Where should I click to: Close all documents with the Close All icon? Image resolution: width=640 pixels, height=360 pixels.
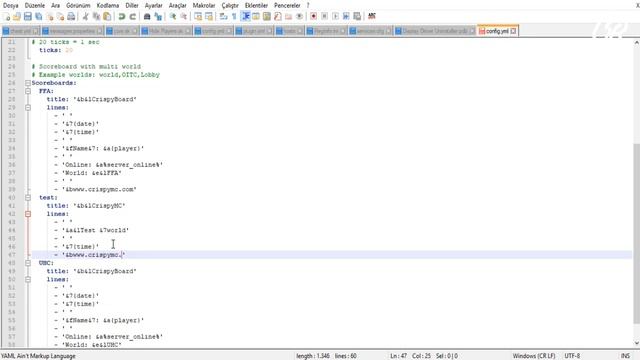point(60,17)
